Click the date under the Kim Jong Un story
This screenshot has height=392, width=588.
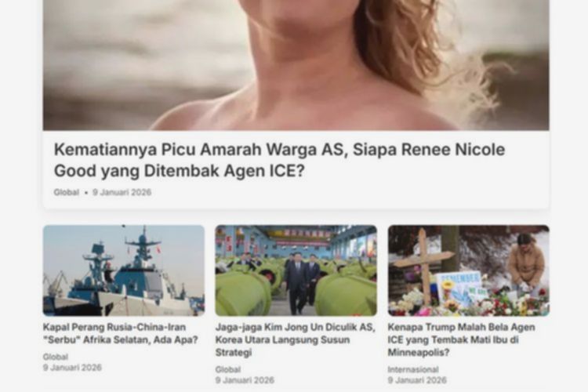point(245,380)
